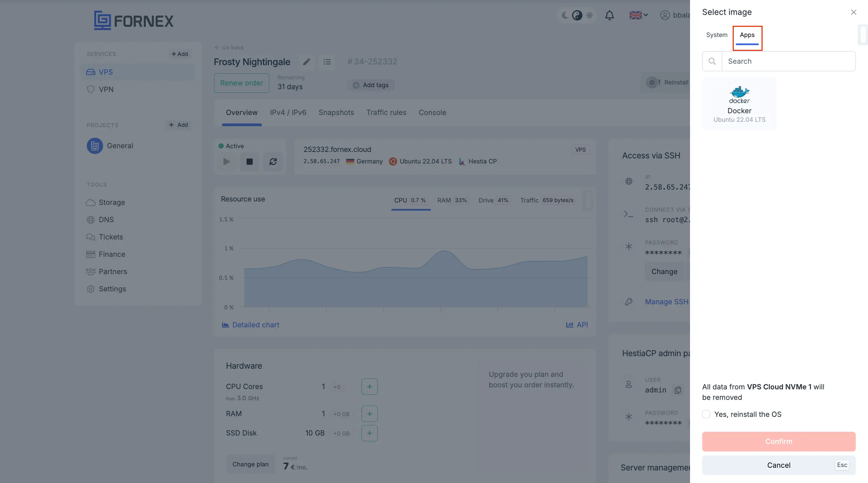The image size is (868, 483).
Task: Select the Docker Ubuntu 22.04 image
Action: 739,104
